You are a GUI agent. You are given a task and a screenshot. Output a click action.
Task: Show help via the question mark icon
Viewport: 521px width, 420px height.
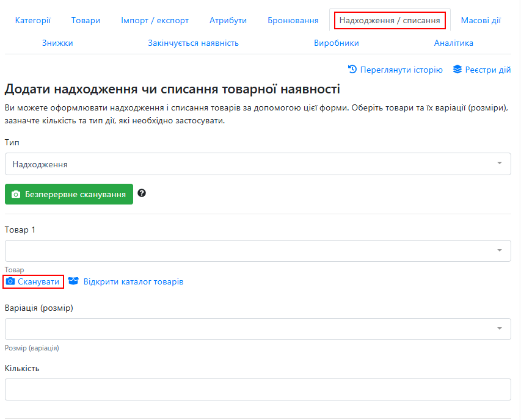(142, 194)
